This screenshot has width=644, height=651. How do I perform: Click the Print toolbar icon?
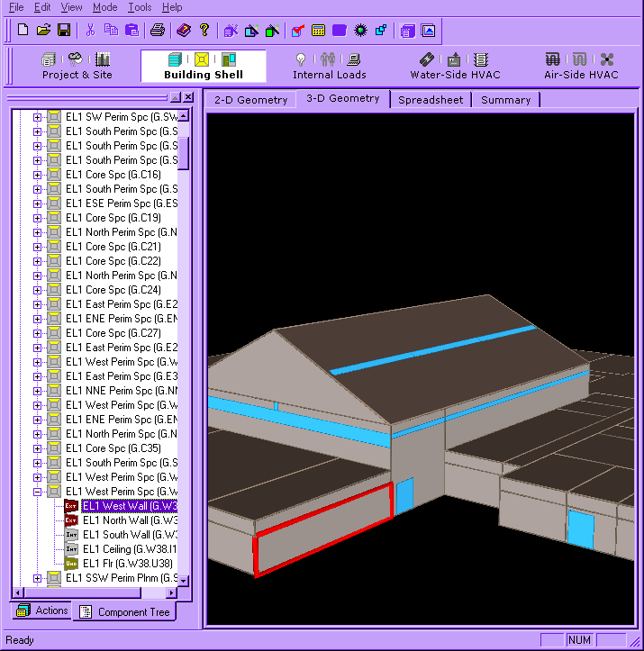[158, 30]
